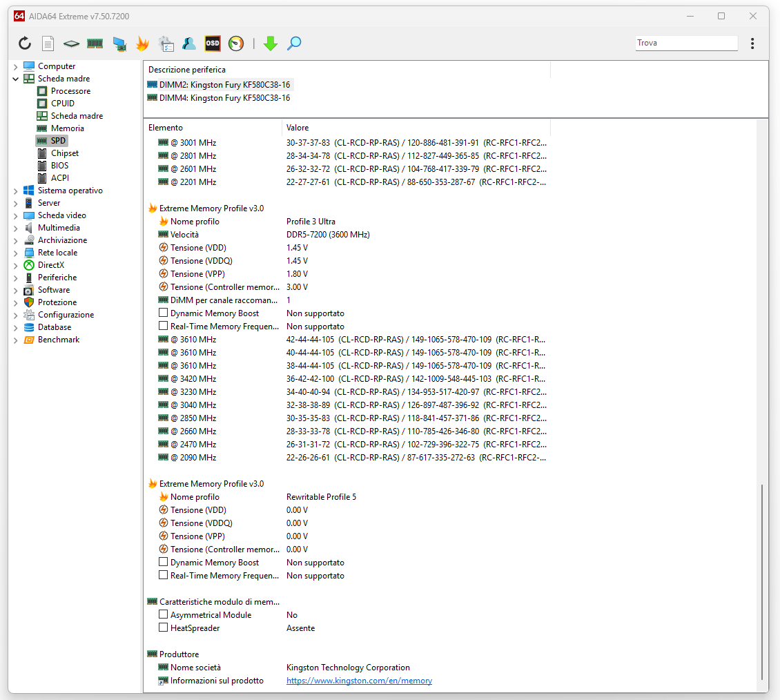Screen dimensions: 780x700
Task: Expand the Scheda video node
Action: (x=15, y=216)
